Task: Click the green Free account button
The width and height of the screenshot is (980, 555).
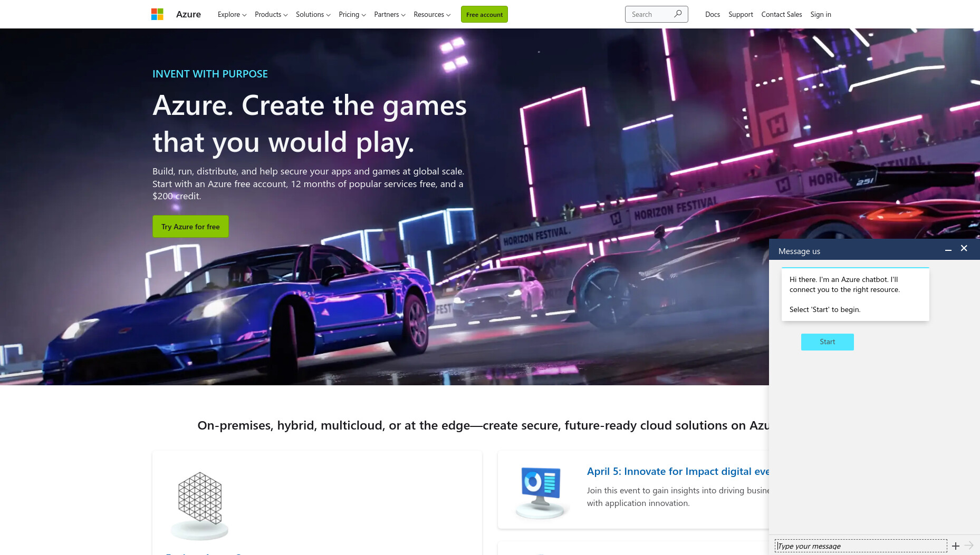Action: coord(484,14)
